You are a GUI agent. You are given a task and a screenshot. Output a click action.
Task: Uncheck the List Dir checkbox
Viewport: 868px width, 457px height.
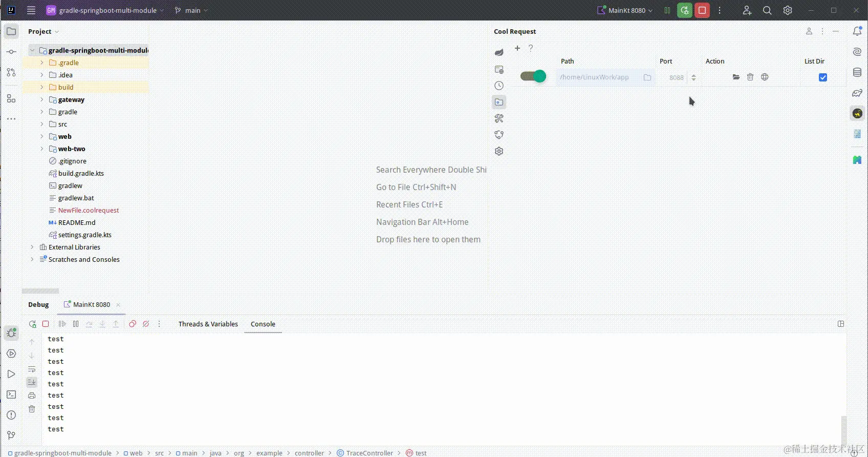coord(822,77)
